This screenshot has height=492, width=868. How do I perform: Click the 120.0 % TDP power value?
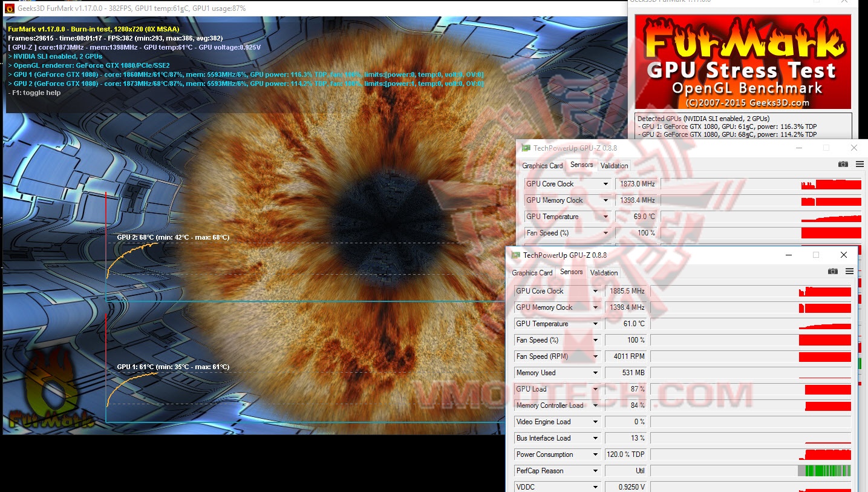point(627,454)
